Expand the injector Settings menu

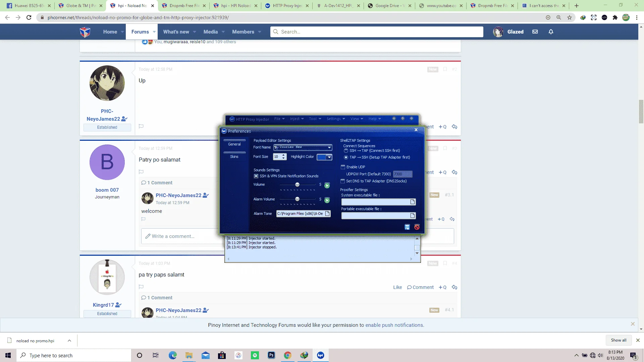pyautogui.click(x=336, y=119)
